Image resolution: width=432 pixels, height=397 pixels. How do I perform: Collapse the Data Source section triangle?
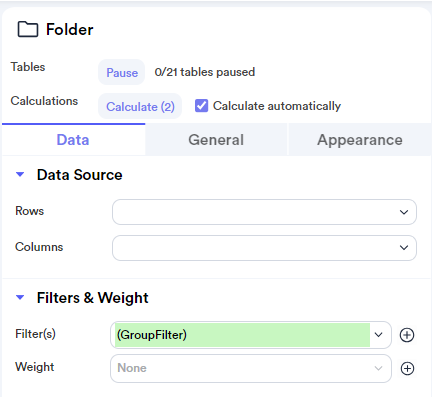point(20,174)
